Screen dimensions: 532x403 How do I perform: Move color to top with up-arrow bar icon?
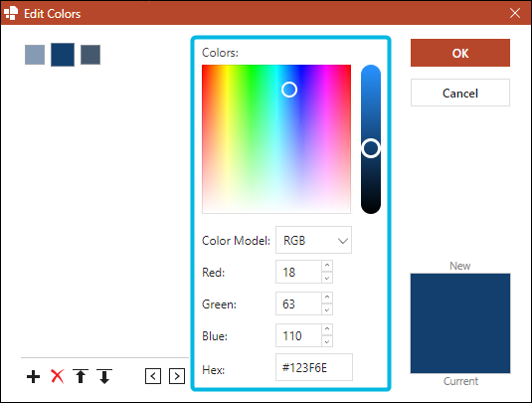coord(81,376)
